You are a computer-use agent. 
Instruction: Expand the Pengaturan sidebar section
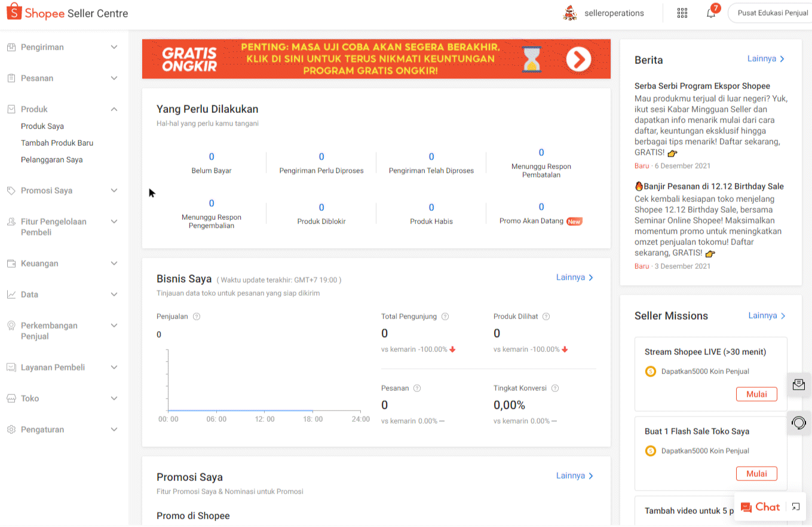(x=114, y=430)
